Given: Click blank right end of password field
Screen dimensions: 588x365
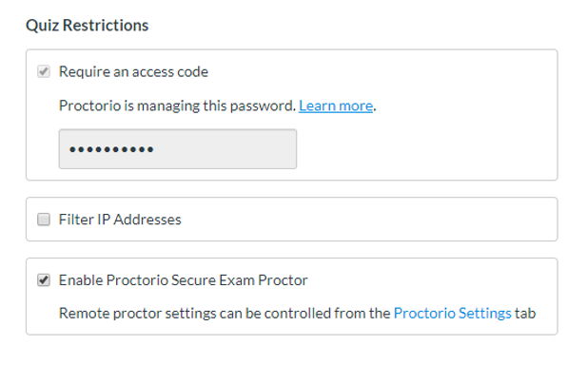Looking at the screenshot, I should [244, 149].
